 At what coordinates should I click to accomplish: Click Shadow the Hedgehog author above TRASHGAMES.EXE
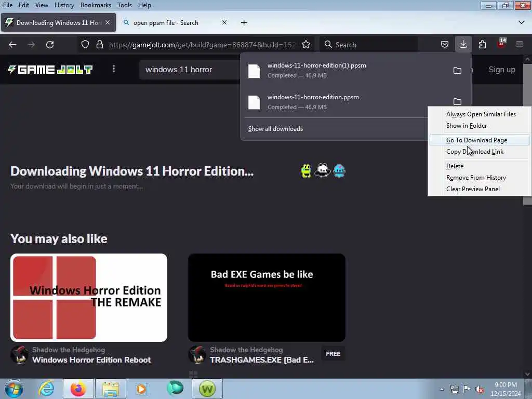pyautogui.click(x=246, y=350)
